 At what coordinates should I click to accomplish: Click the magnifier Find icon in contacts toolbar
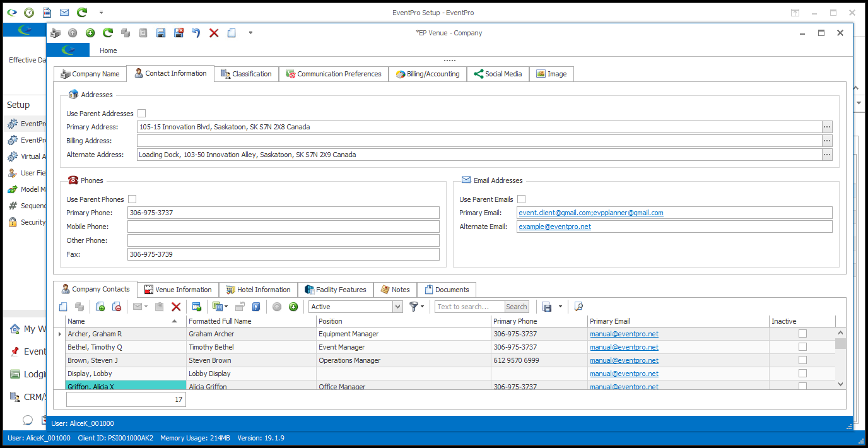tap(578, 307)
